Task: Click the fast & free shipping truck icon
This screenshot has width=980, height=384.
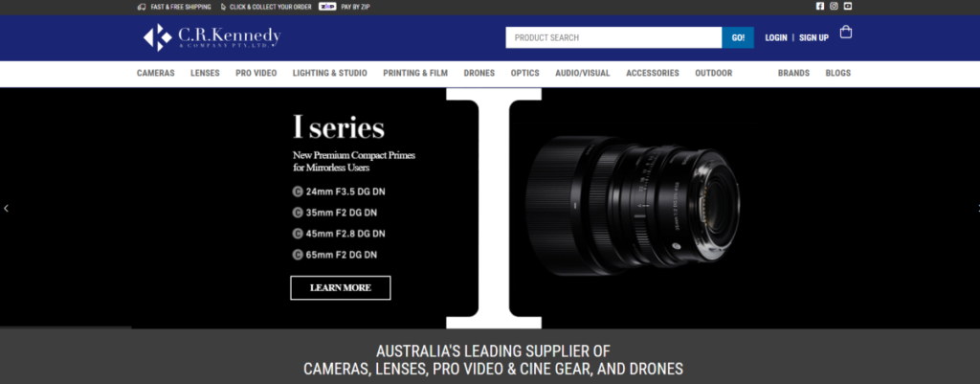Action: (142, 7)
